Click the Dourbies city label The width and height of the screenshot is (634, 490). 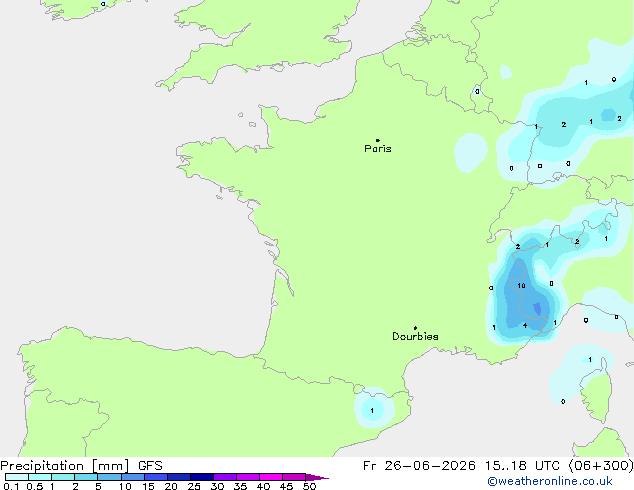click(x=415, y=336)
